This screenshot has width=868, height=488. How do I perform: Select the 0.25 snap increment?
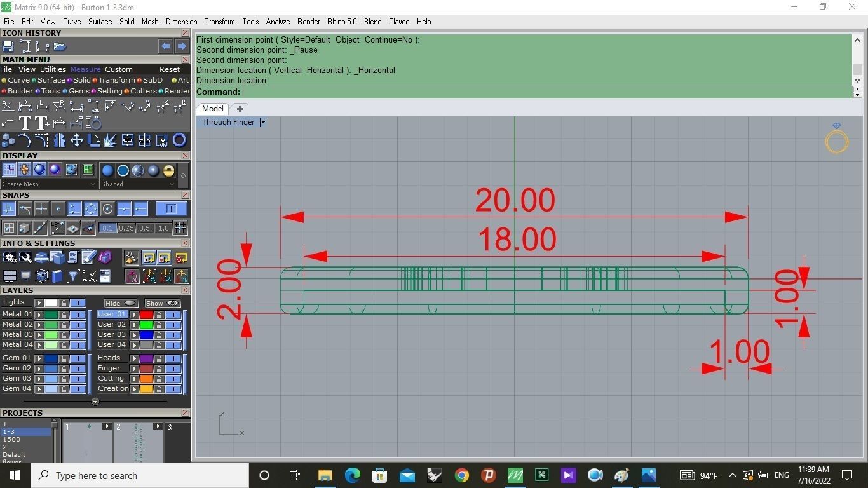point(126,228)
